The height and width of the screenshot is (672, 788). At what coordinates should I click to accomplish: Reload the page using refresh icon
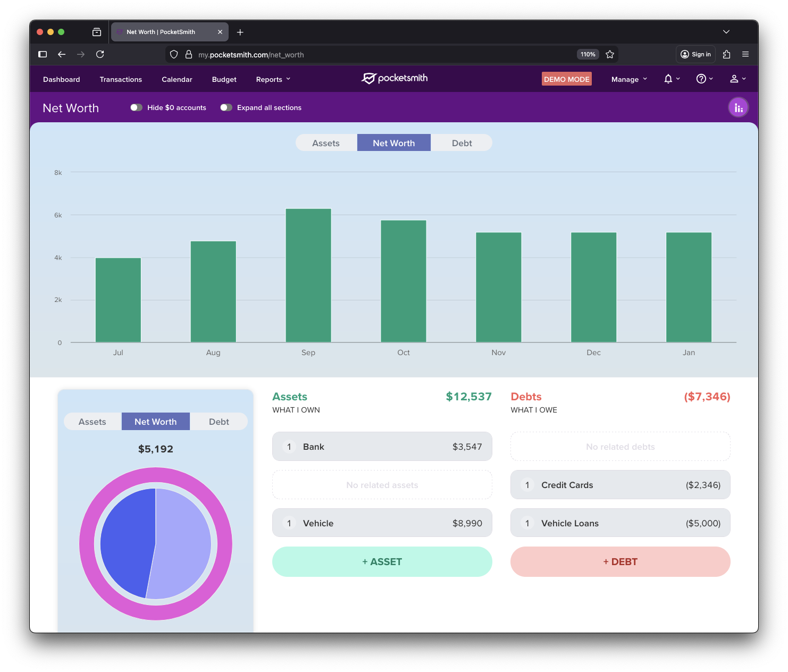100,54
